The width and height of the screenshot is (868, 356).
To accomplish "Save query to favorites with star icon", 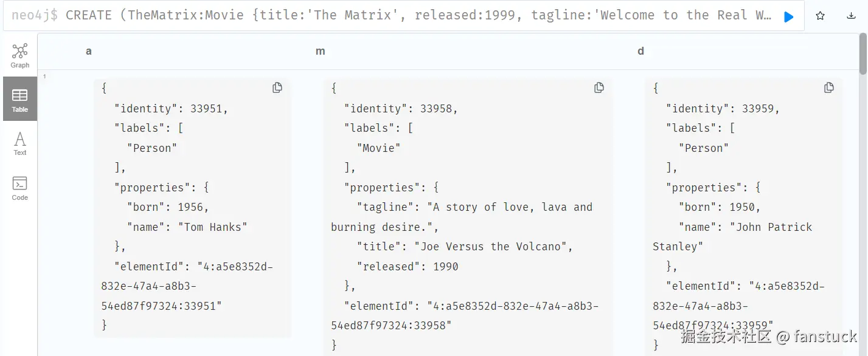I will pos(820,16).
